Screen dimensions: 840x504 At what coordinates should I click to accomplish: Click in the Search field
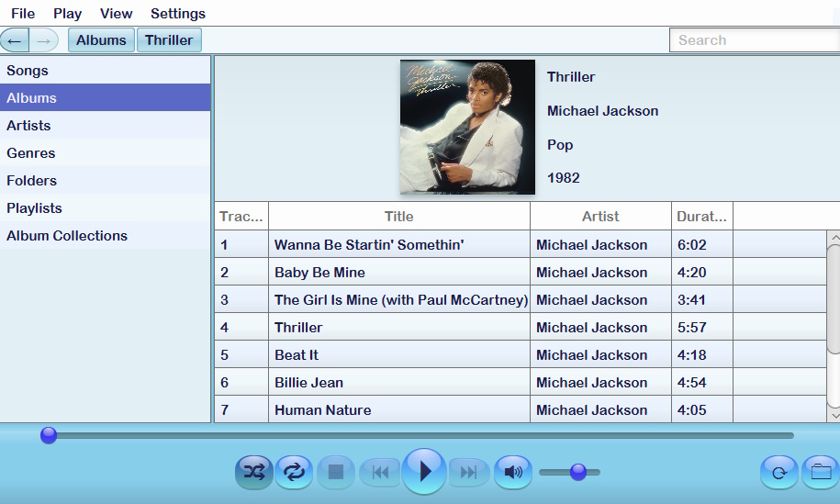click(x=753, y=40)
